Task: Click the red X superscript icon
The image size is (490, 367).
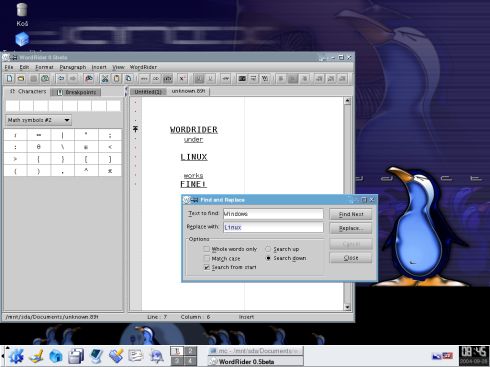Action: (x=182, y=79)
